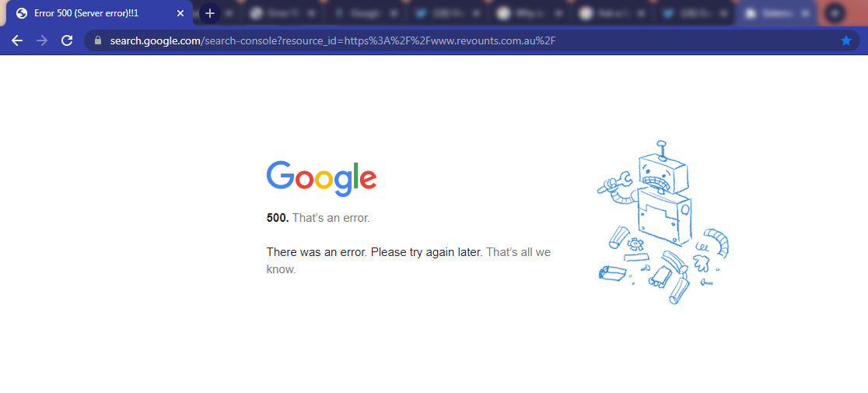The width and height of the screenshot is (868, 393).
Task: Click the "Please try again later" message
Action: click(426, 252)
